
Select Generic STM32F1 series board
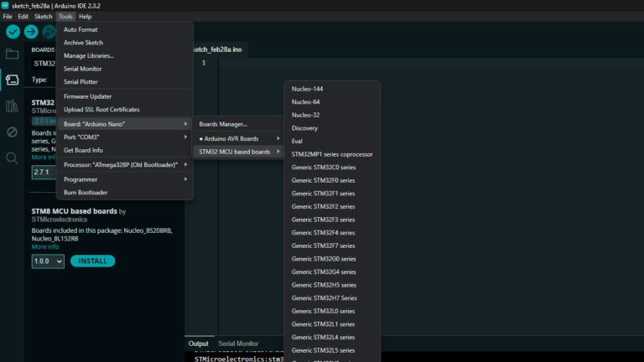(324, 194)
